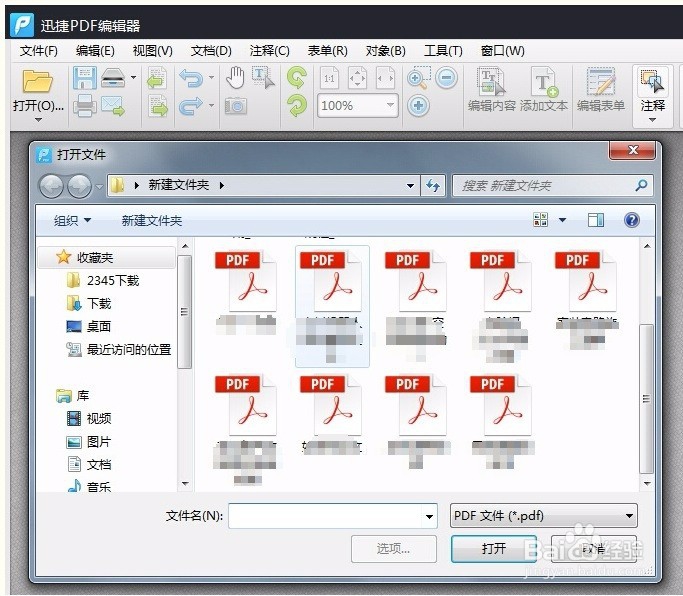The width and height of the screenshot is (683, 596).
Task: Click the actual size 1:1 icon
Action: coord(329,78)
